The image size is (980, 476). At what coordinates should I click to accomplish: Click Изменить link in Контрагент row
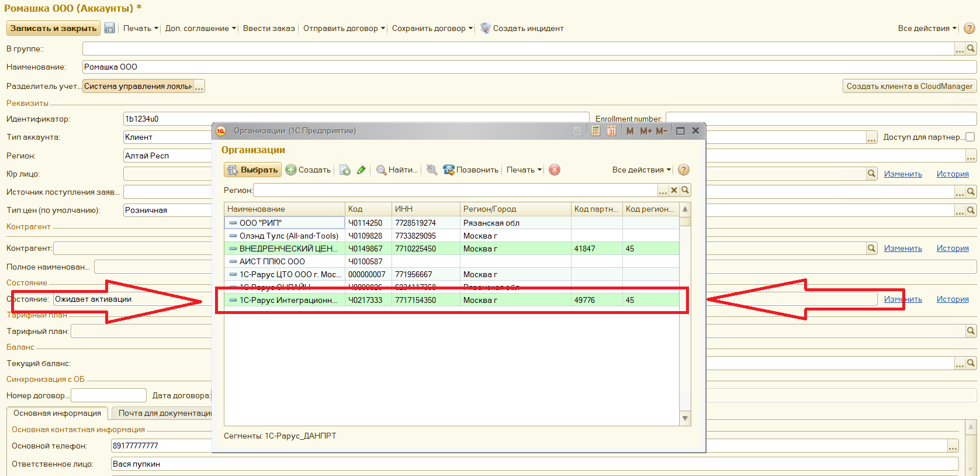(x=903, y=248)
